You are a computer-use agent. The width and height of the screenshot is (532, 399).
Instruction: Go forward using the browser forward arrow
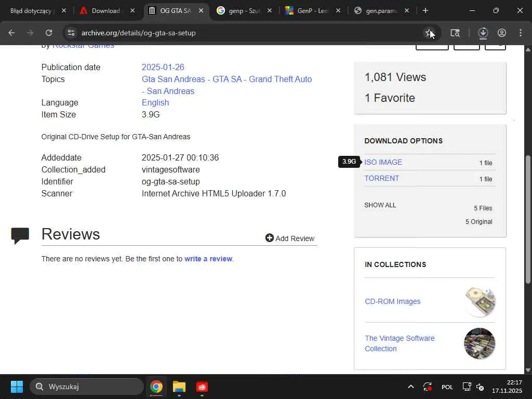30,33
